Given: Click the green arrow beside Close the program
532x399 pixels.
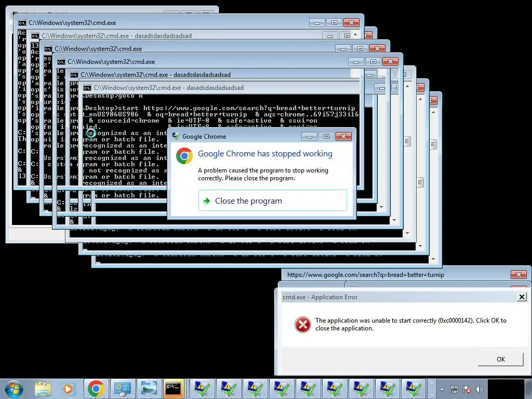Looking at the screenshot, I should 206,201.
